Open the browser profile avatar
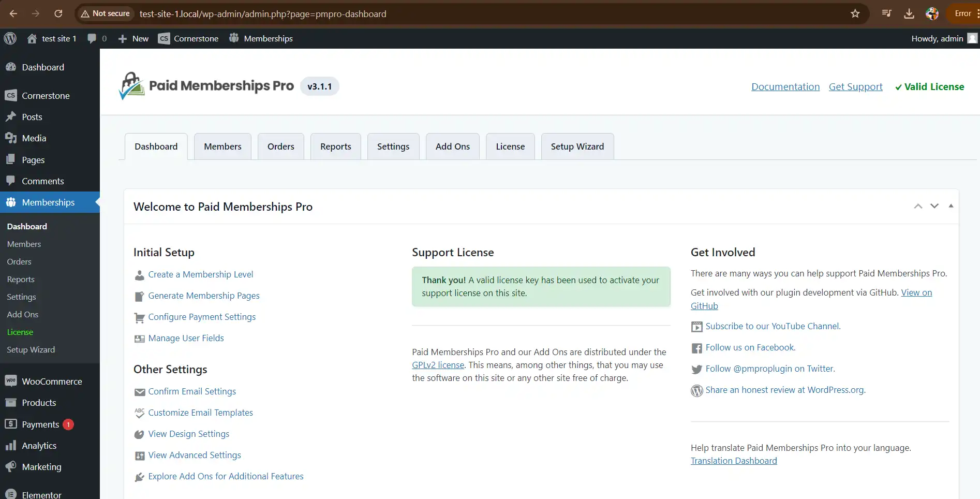The width and height of the screenshot is (980, 499). point(932,13)
